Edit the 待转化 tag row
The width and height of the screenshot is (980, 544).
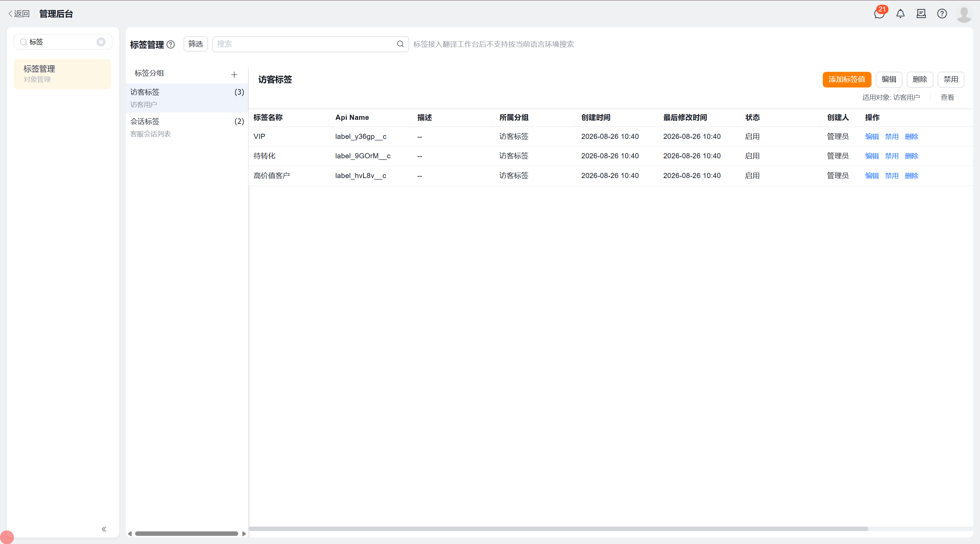[871, 156]
